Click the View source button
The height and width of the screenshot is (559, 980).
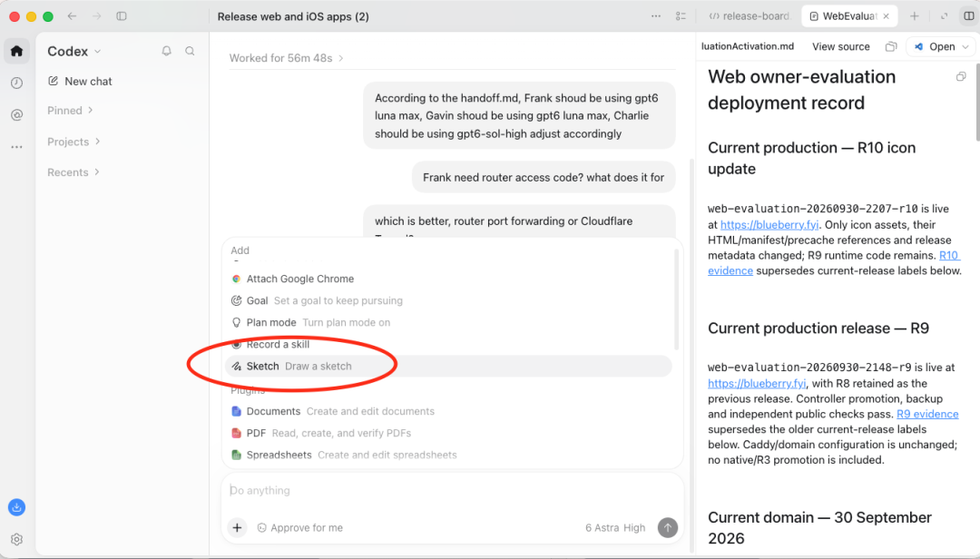point(840,47)
